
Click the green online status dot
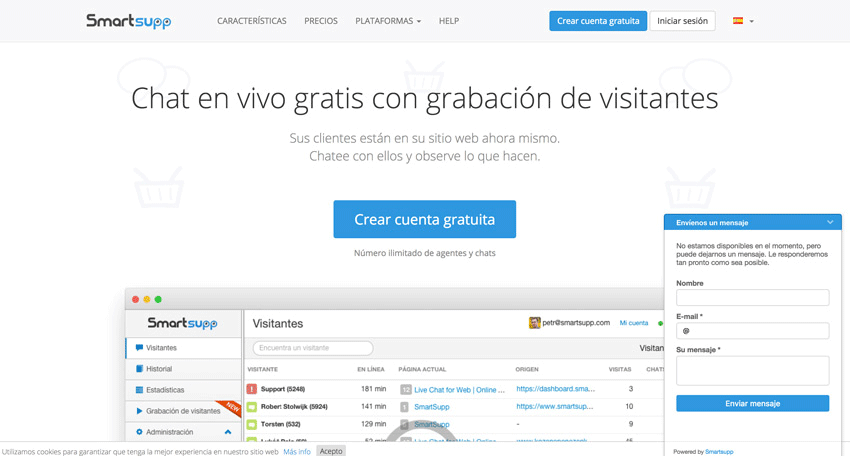click(660, 324)
